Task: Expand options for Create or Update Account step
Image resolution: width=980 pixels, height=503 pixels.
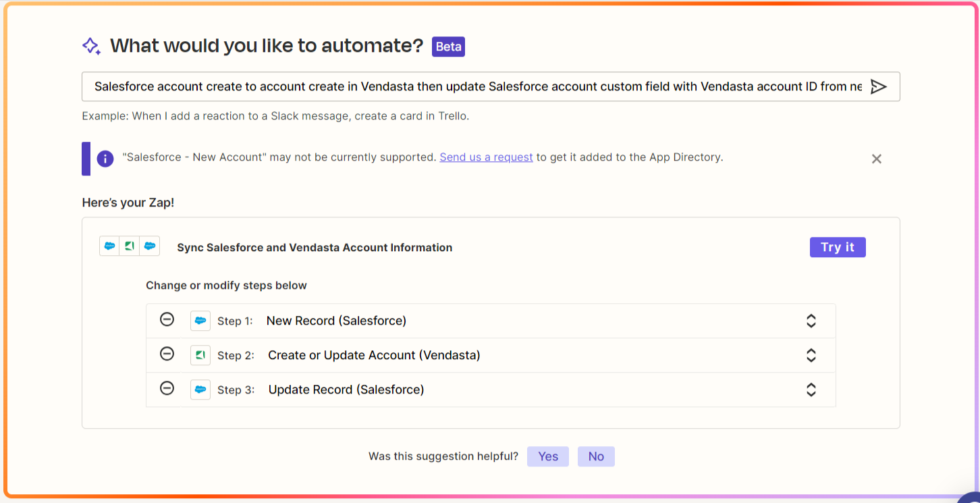Action: tap(811, 355)
